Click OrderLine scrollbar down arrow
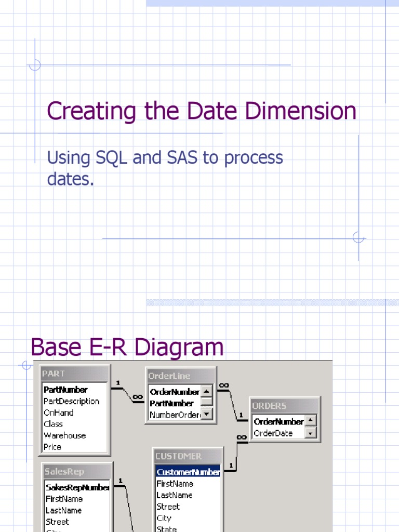The image size is (399, 532). coord(207,414)
